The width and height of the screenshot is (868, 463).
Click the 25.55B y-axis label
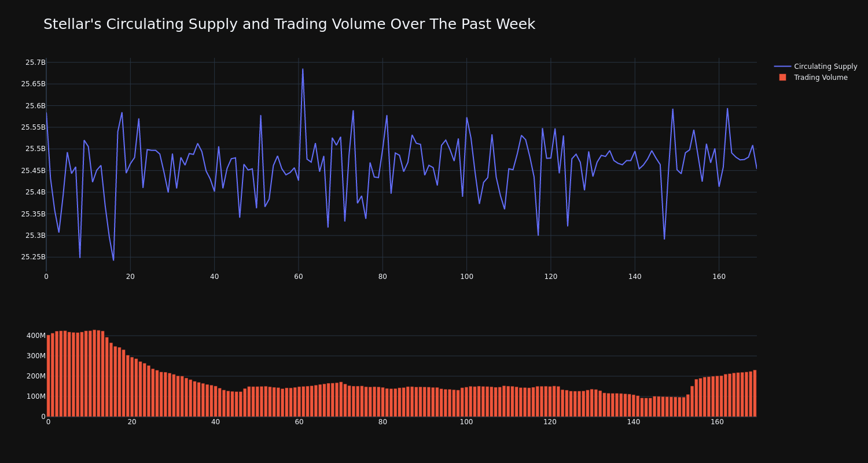(33, 127)
